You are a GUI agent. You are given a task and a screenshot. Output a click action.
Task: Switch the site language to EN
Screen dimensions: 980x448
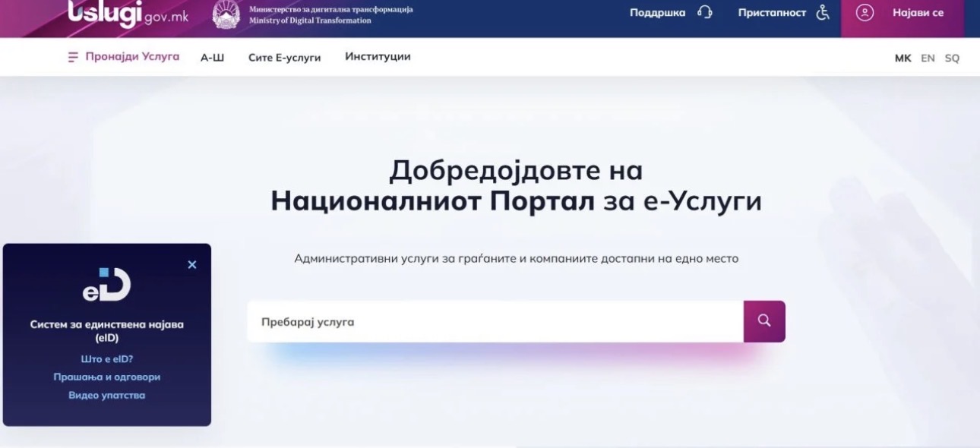tap(928, 58)
